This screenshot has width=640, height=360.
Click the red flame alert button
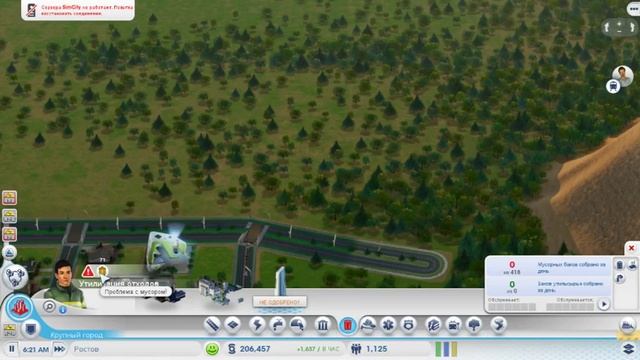pos(19,307)
